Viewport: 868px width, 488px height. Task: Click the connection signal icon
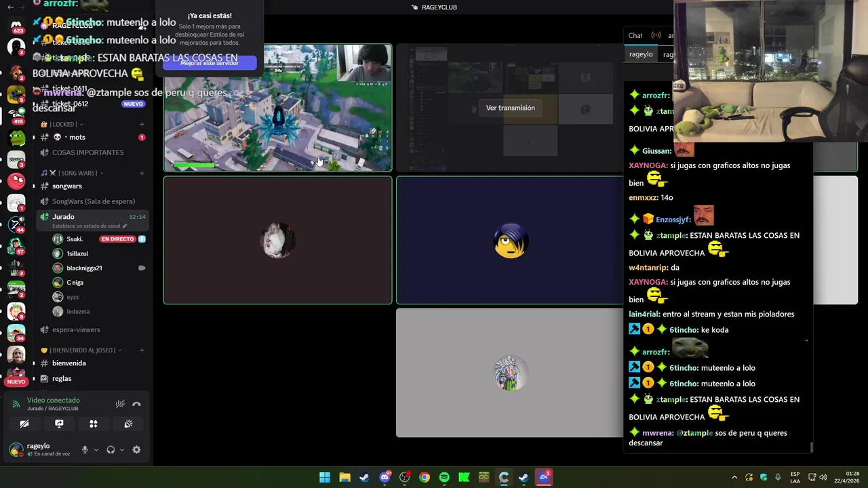[x=16, y=404]
